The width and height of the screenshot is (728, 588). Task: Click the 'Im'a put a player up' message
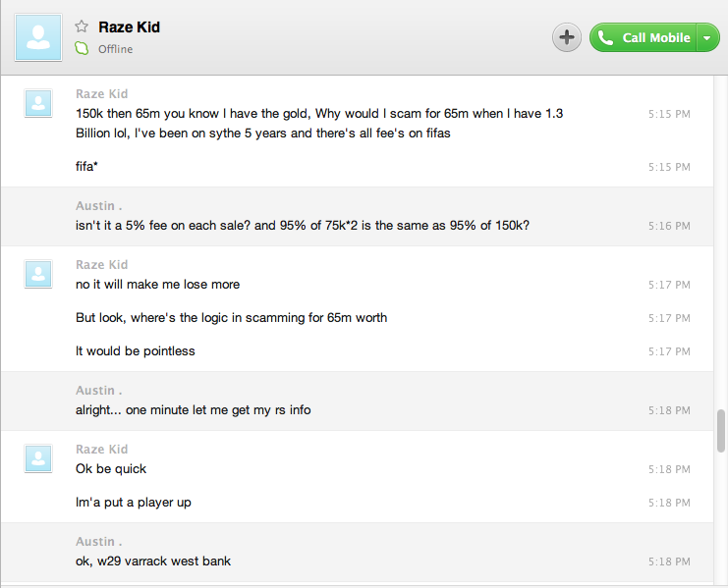coord(134,503)
